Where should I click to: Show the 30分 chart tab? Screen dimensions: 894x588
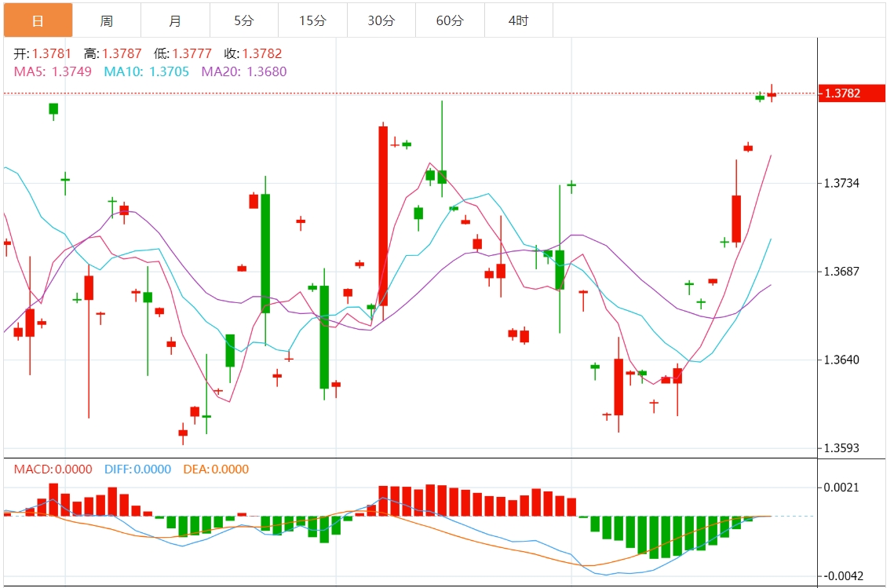tap(381, 20)
